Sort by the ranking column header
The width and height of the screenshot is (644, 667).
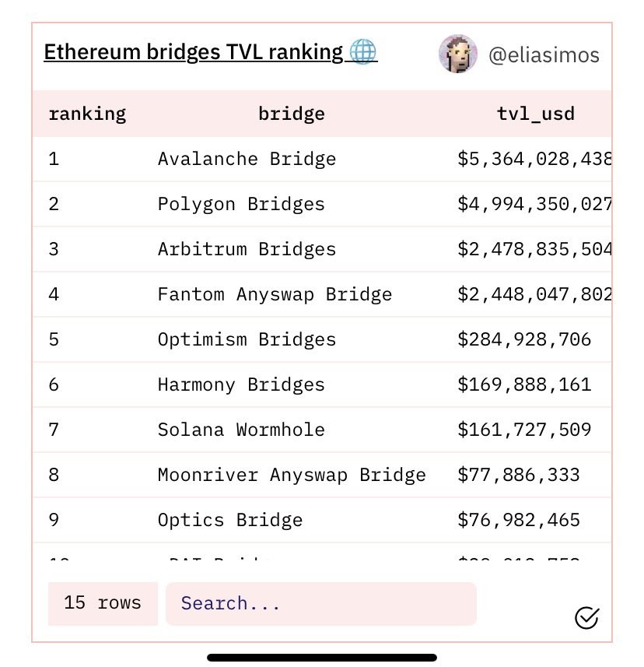point(87,114)
